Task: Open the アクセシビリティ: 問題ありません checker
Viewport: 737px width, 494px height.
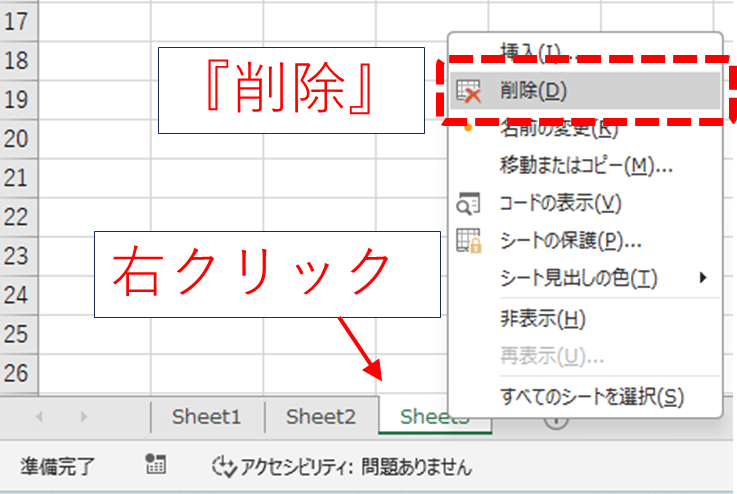Action: coord(341,466)
